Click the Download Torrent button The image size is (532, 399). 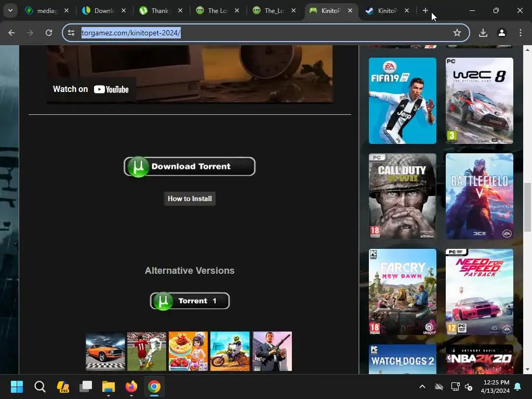[x=190, y=166]
